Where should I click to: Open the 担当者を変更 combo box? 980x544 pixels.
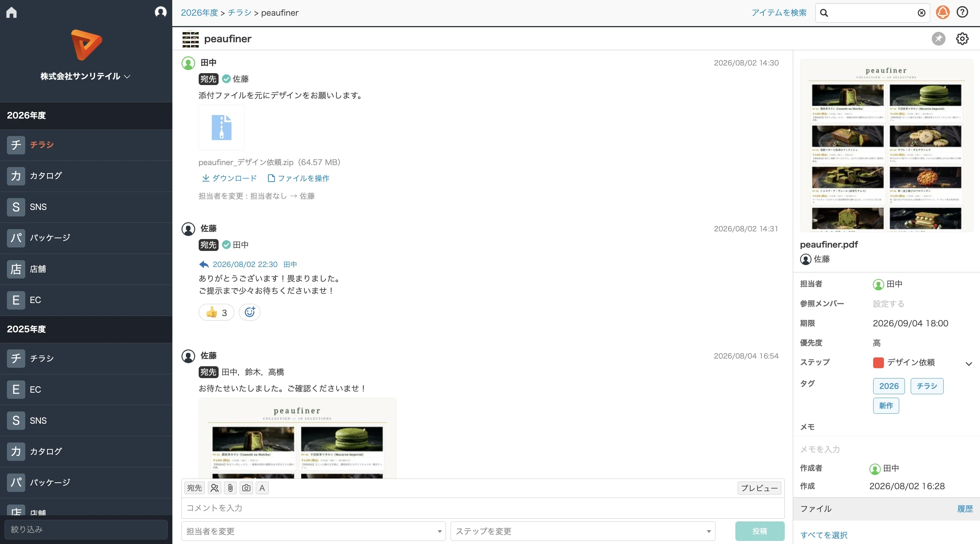pyautogui.click(x=314, y=531)
